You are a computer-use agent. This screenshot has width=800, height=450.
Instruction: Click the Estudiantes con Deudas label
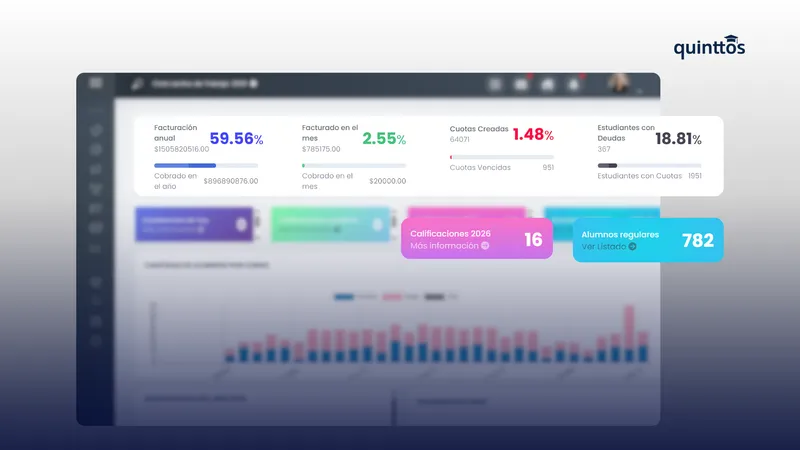[x=626, y=133]
